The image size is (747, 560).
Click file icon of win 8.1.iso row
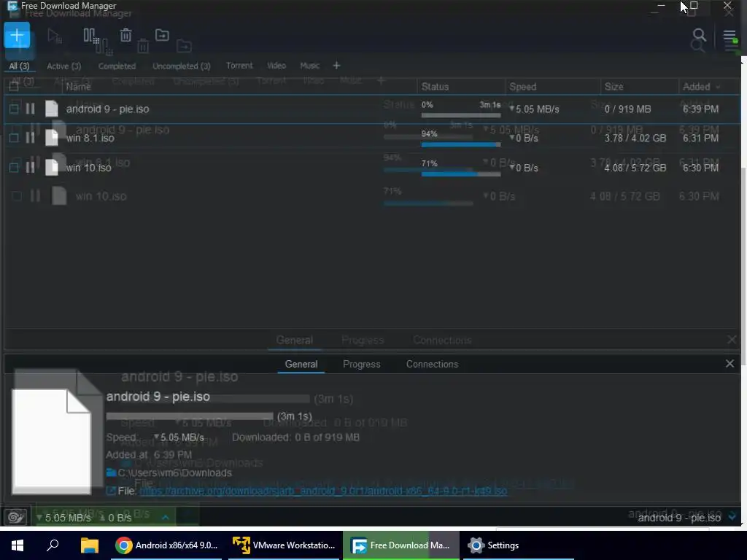pos(52,138)
